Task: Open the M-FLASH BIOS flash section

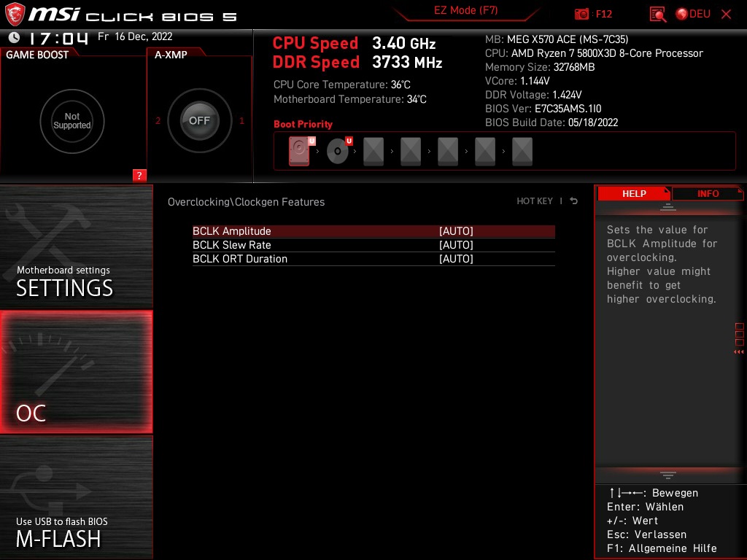Action: click(x=76, y=497)
